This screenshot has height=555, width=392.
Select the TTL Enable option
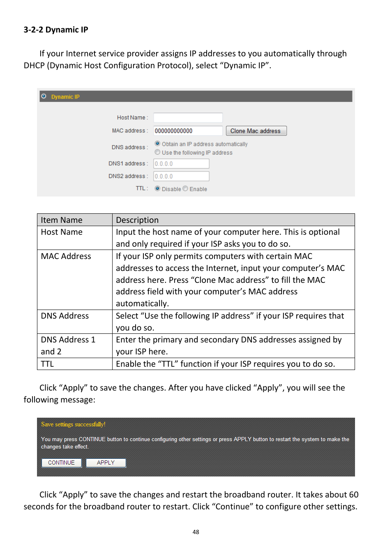(x=185, y=189)
